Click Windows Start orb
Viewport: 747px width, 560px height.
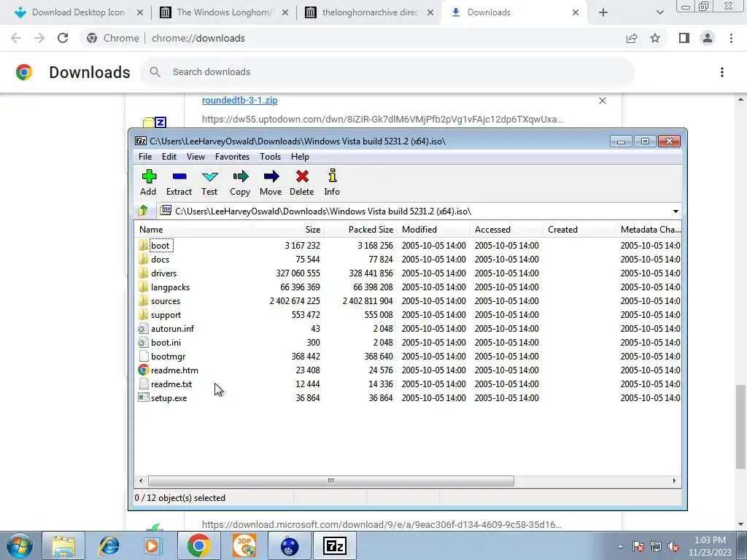pos(19,545)
